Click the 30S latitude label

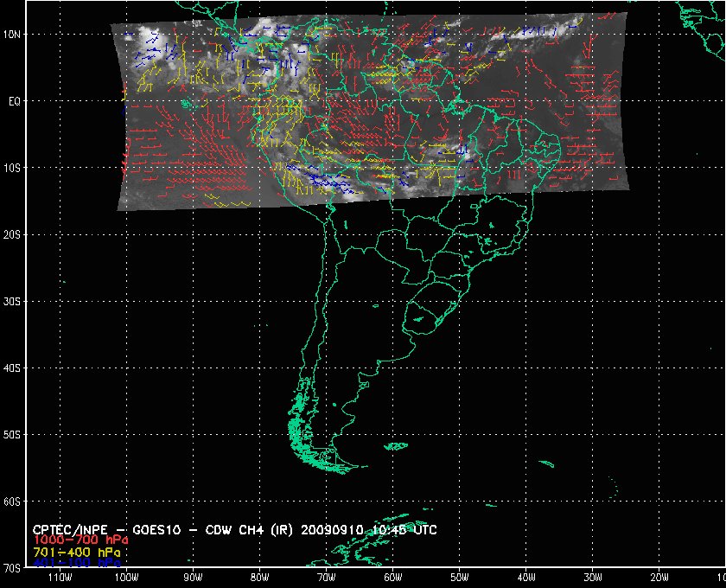coord(12,302)
